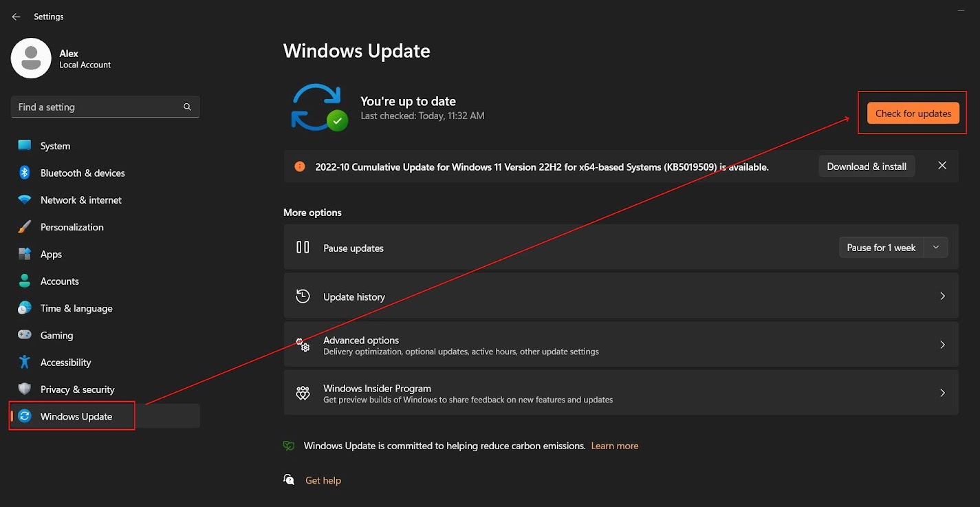
Task: Click the Accounts person icon
Action: point(25,281)
